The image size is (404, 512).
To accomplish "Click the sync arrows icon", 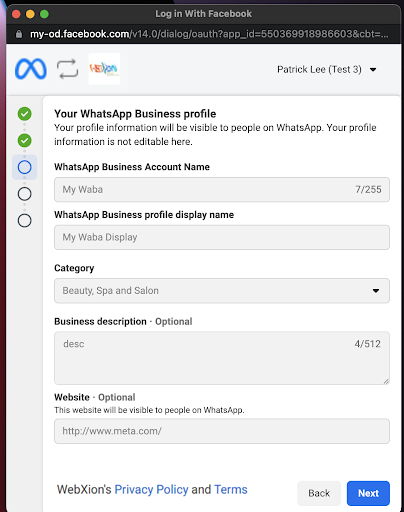I will (x=67, y=69).
